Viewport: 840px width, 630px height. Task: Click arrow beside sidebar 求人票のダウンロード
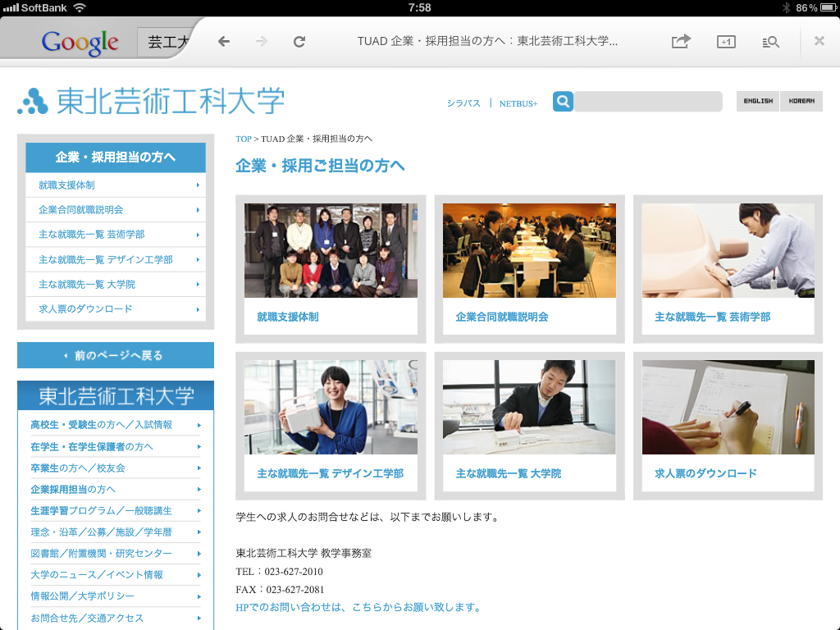click(198, 309)
